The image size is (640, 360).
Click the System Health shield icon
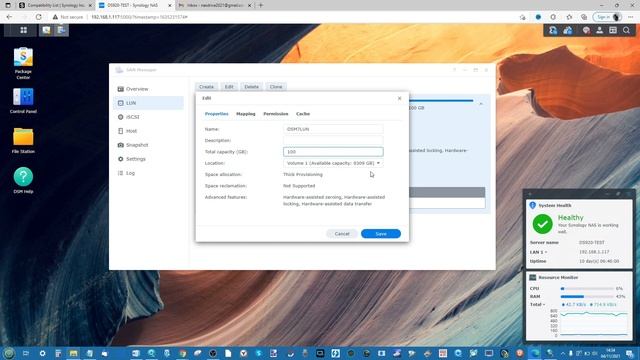pos(533,205)
